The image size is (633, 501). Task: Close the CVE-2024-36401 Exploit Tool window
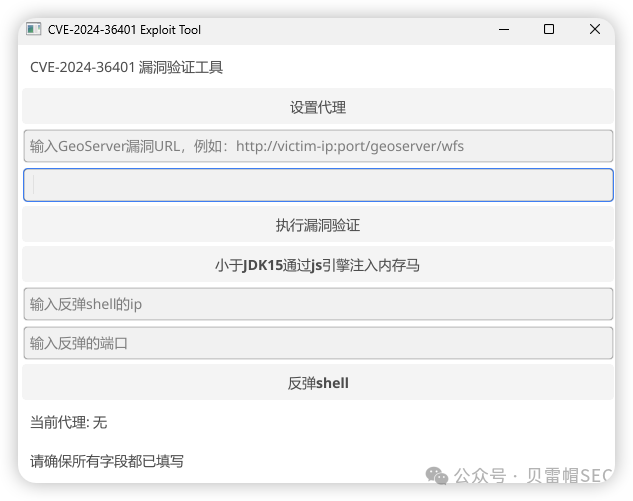click(x=595, y=29)
